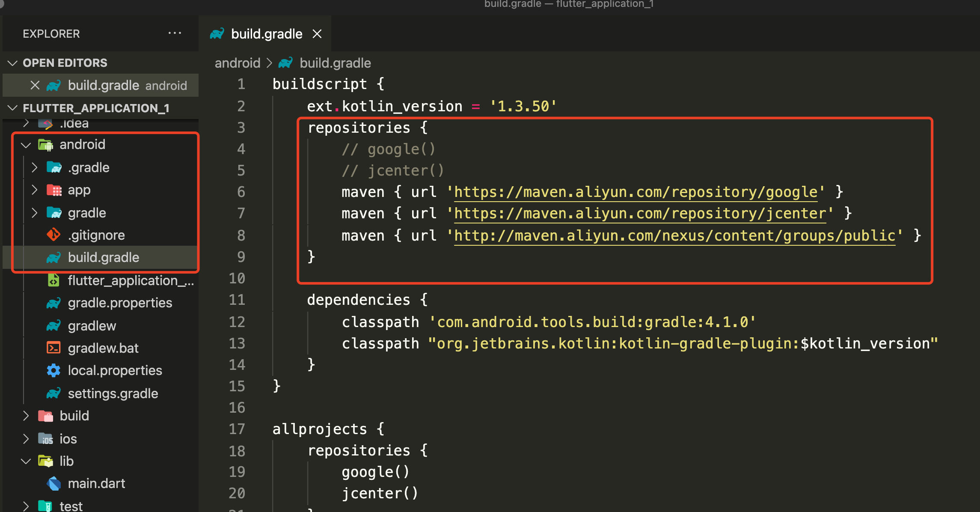
Task: Click the gradlew.bat terminal icon
Action: tap(53, 348)
